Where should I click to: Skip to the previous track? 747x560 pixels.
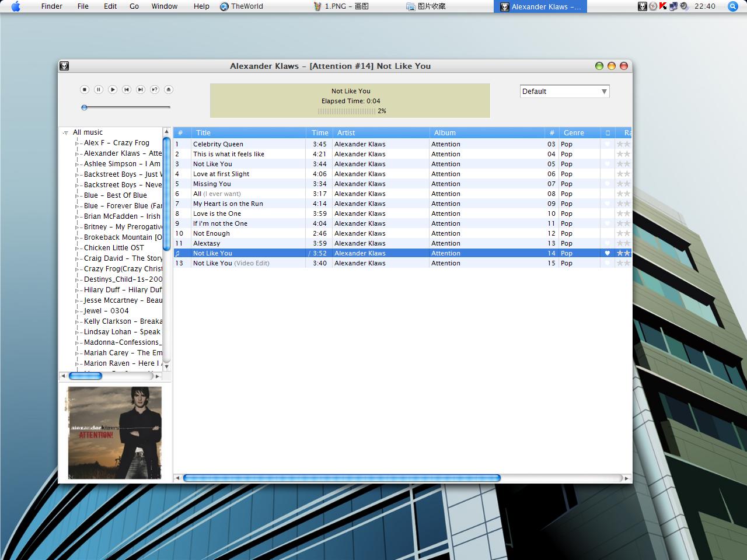tap(127, 89)
